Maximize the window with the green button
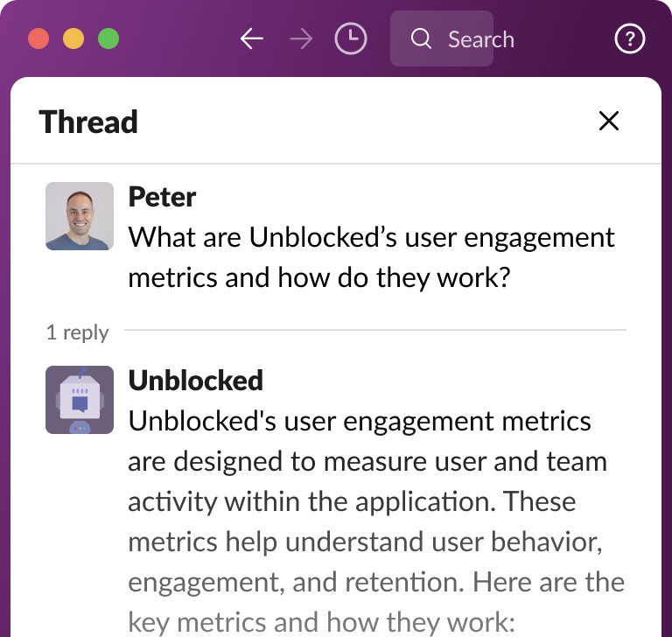This screenshot has height=637, width=672. coord(108,39)
